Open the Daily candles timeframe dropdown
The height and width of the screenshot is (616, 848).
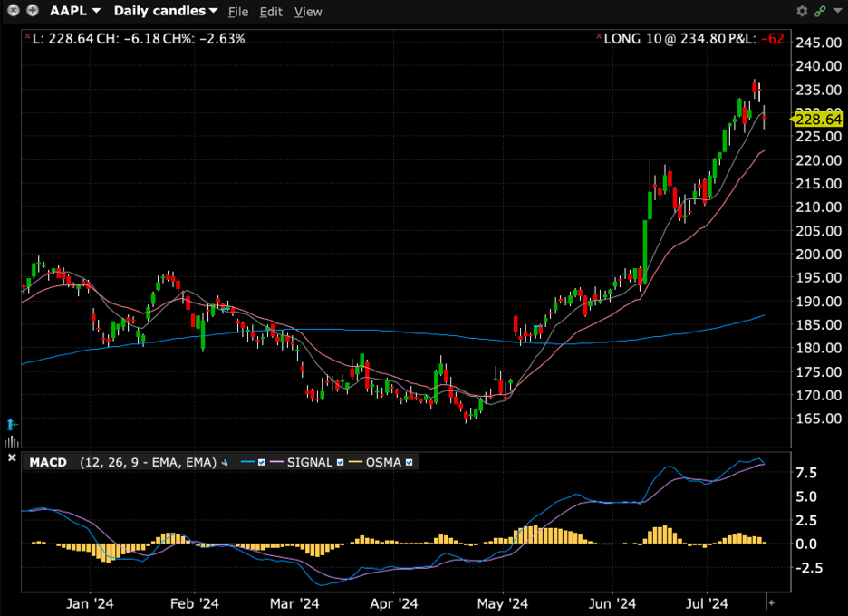point(166,11)
